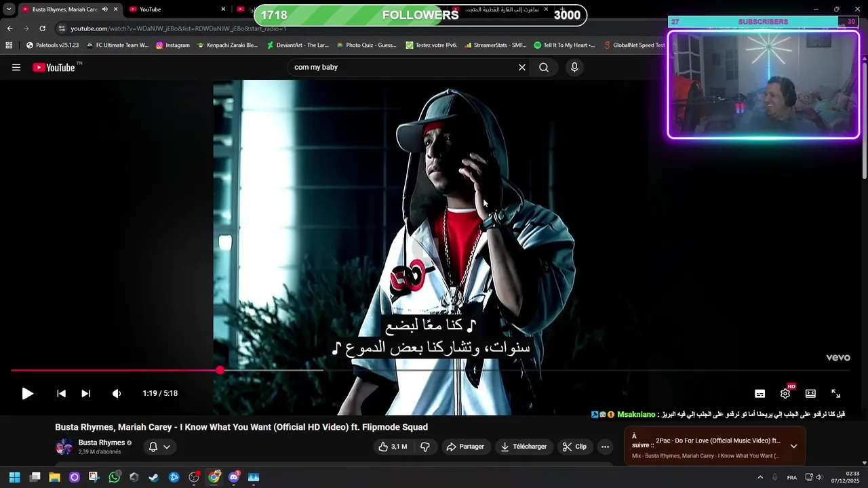Click the Vevo logo in video
The width and height of the screenshot is (868, 488).
tap(837, 358)
